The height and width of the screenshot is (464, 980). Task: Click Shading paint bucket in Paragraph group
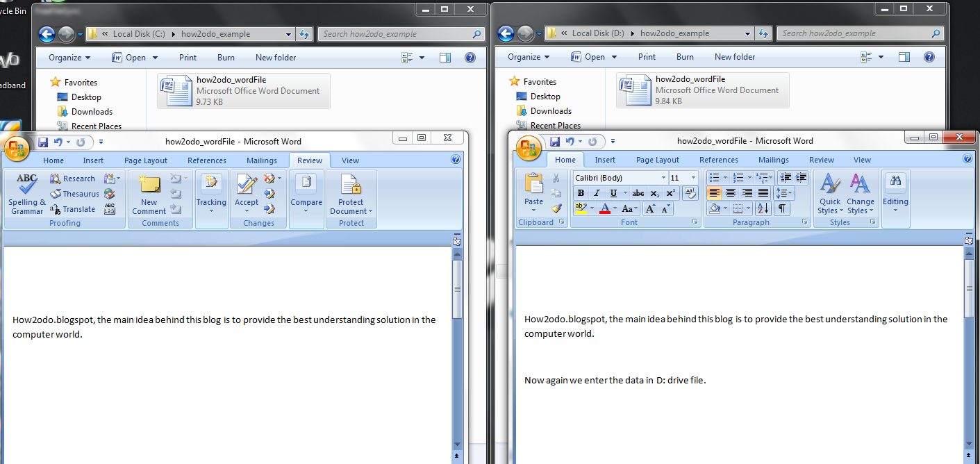coord(715,208)
